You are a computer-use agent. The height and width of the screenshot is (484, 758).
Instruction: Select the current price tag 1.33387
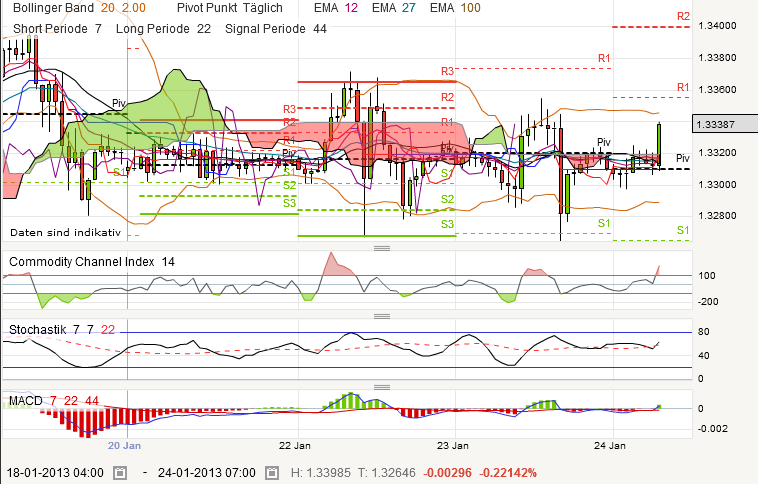(725, 124)
